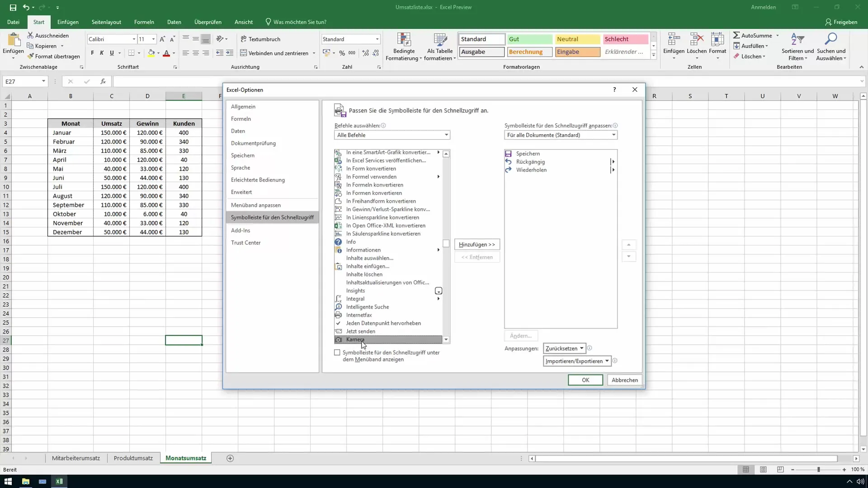Click the Undo arrow in the title bar
Image resolution: width=868 pixels, height=488 pixels.
click(x=26, y=7)
